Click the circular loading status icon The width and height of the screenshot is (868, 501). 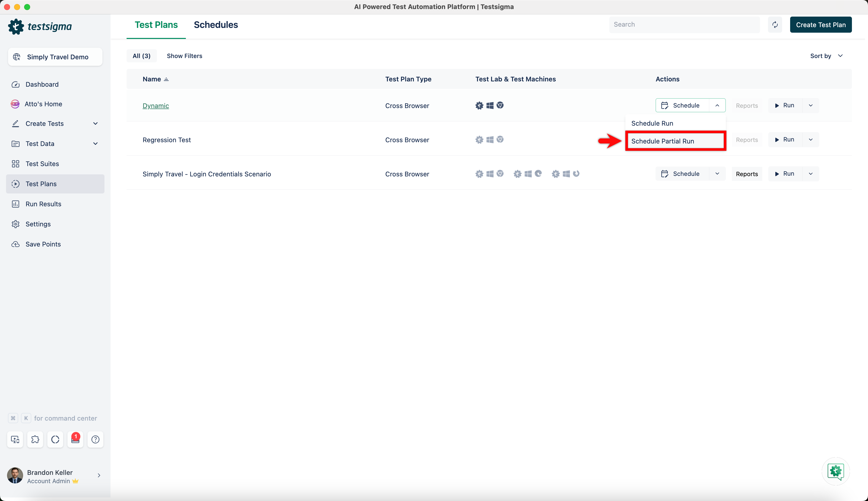(x=55, y=439)
